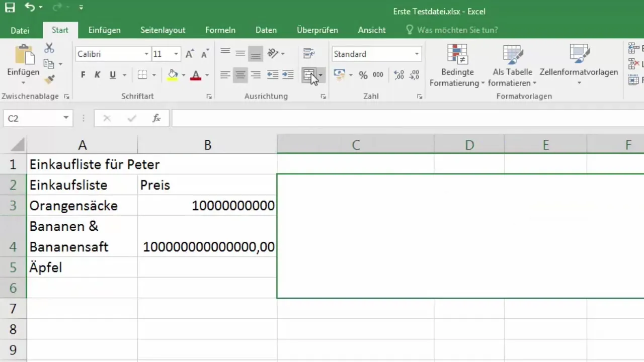Increase the cell indent
644x362 pixels.
point(288,75)
